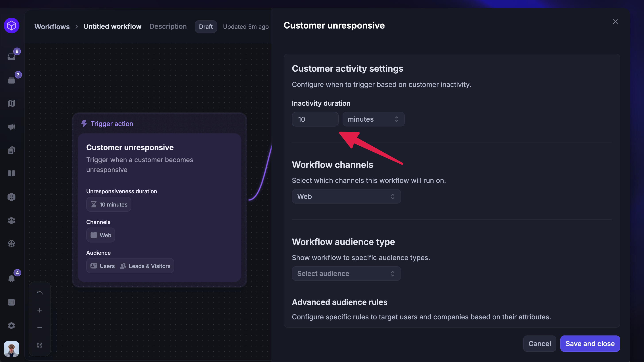The image size is (644, 362).
Task: Open the stacked tray icon with badge 7
Action: 12,80
